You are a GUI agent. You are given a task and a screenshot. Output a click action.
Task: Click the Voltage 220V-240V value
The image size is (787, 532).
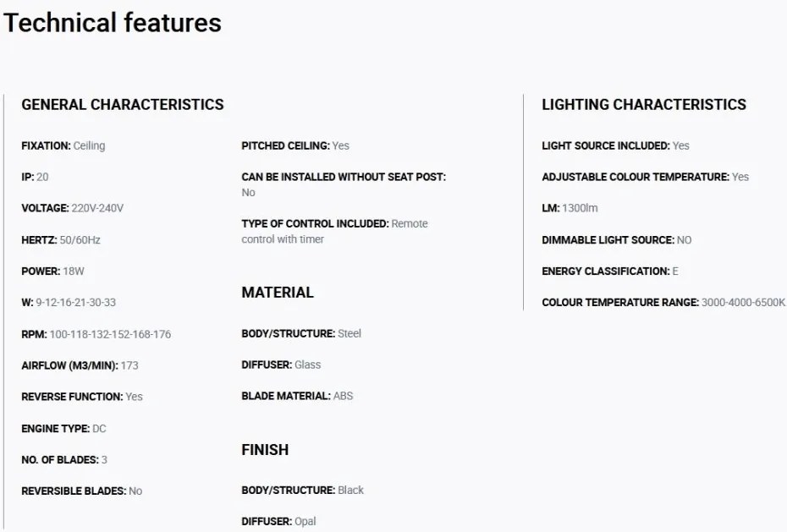coord(97,208)
